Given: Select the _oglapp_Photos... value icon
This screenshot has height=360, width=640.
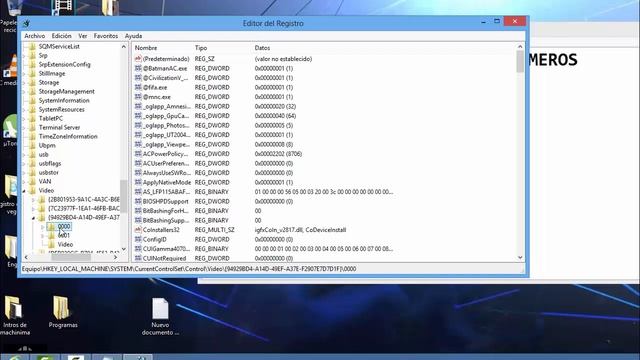Looking at the screenshot, I should 138,125.
